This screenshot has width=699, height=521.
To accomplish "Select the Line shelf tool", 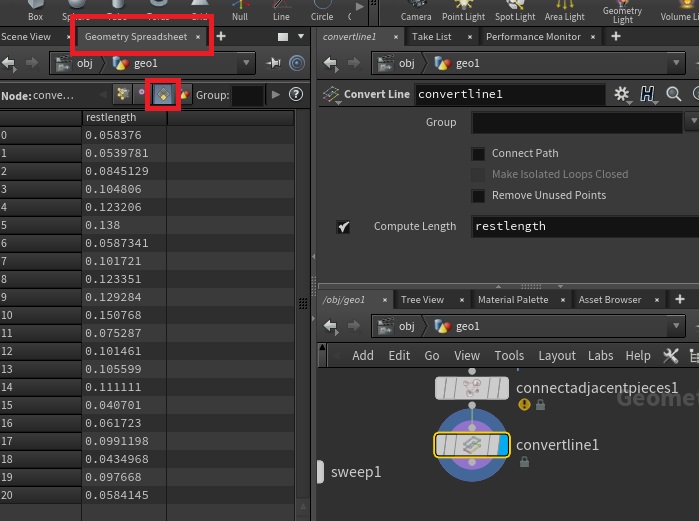I will point(281,11).
